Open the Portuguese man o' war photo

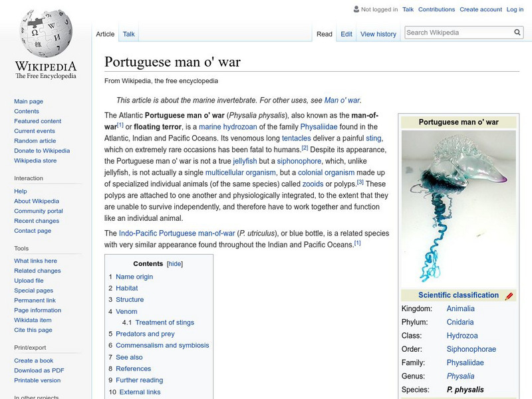coord(458,208)
